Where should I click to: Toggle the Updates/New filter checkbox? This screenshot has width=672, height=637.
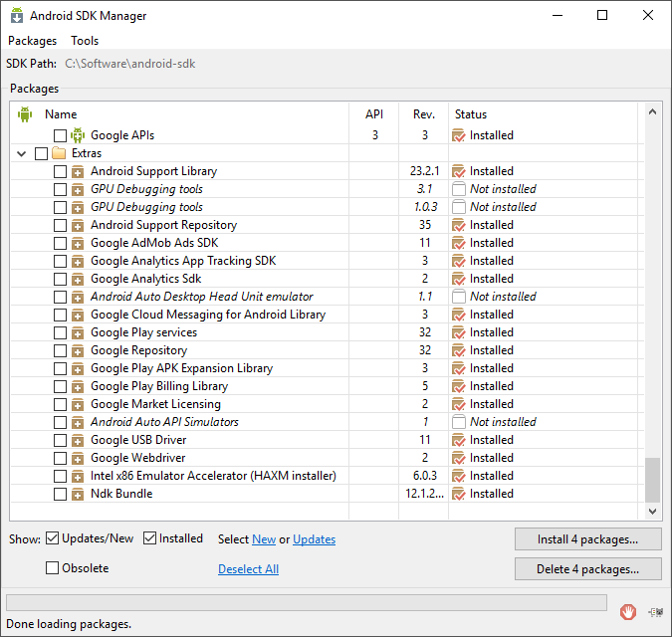pyautogui.click(x=53, y=538)
